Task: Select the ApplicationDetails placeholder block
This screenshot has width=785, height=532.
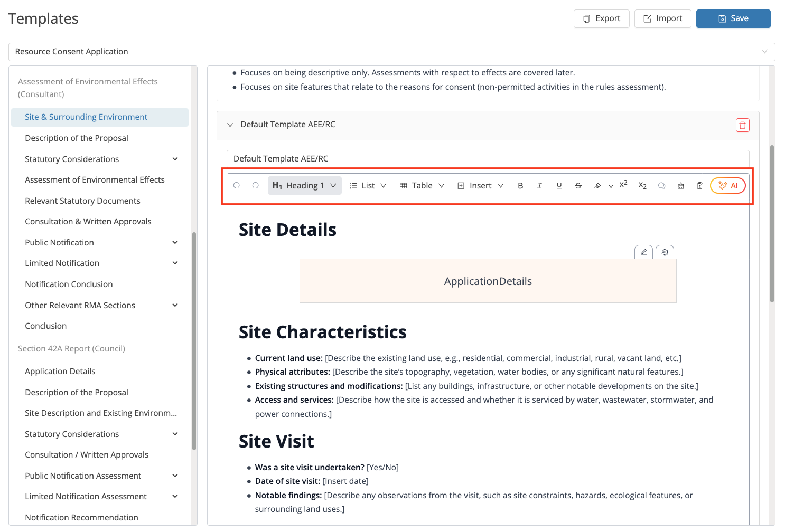Action: pos(488,281)
